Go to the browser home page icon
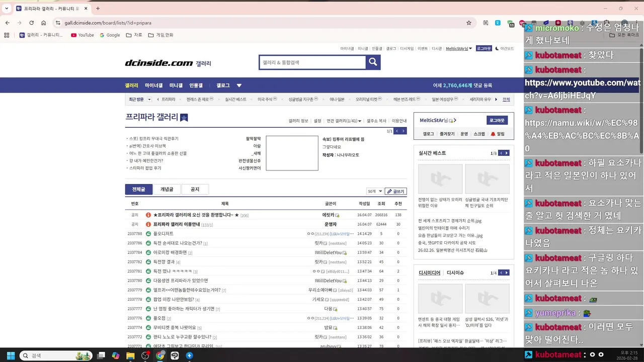Image resolution: width=644 pixels, height=362 pixels. pyautogui.click(x=44, y=23)
